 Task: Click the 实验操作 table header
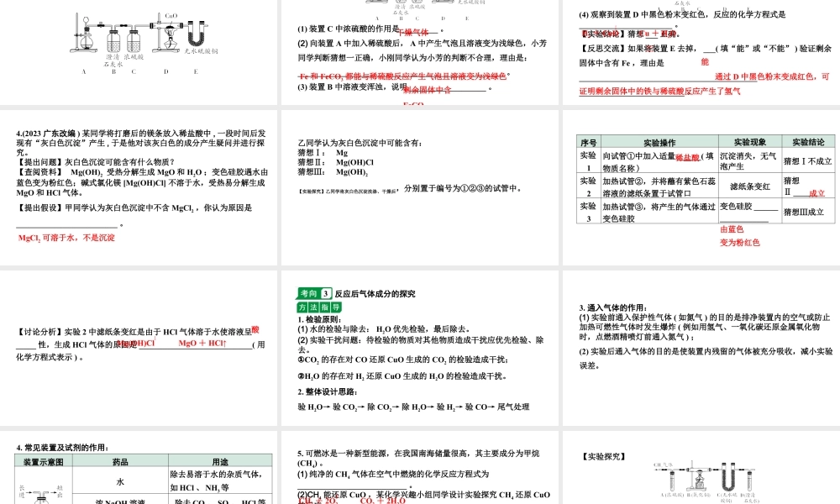(660, 142)
